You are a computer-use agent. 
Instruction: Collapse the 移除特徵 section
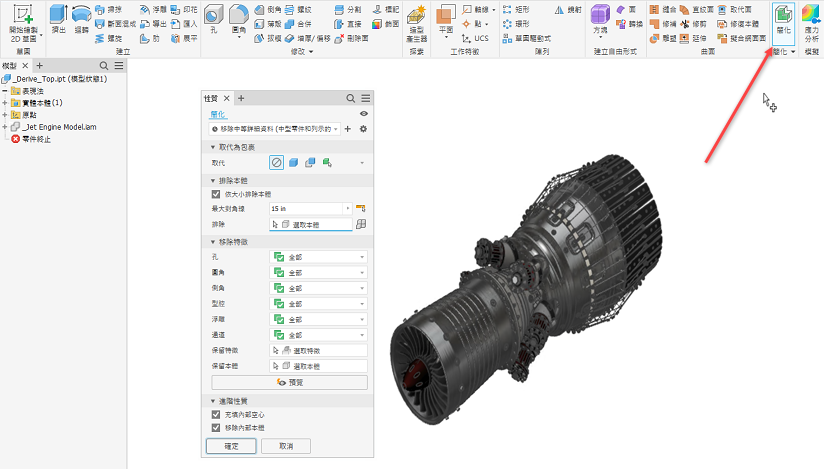click(213, 242)
